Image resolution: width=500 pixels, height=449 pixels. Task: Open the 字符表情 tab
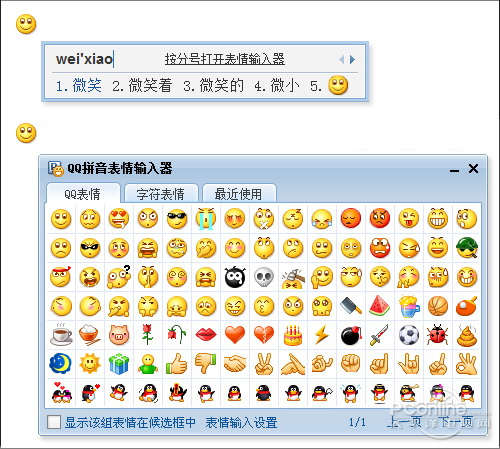(x=161, y=193)
